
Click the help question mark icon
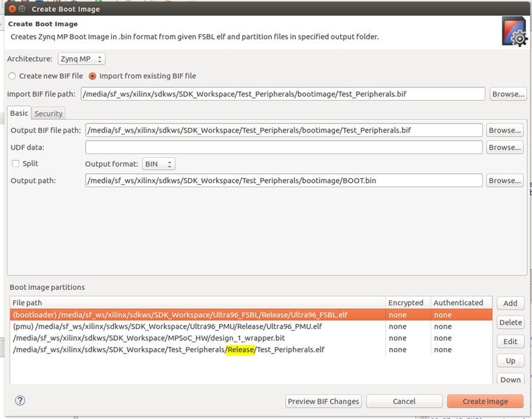[20, 401]
